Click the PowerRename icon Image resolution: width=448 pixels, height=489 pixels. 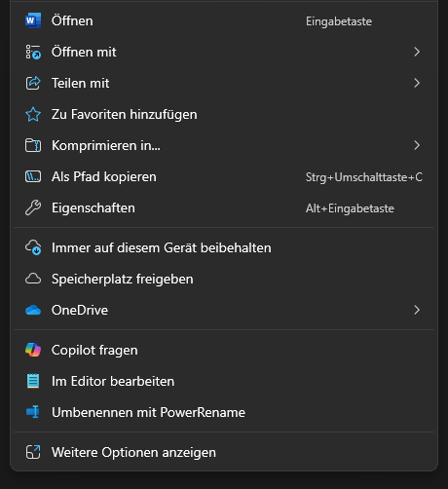pyautogui.click(x=33, y=412)
